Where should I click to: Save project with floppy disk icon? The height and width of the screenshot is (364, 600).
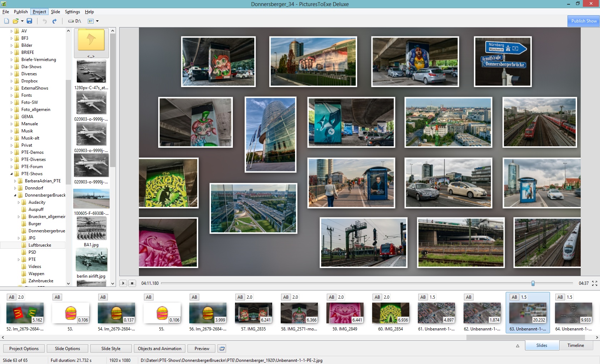29,21
